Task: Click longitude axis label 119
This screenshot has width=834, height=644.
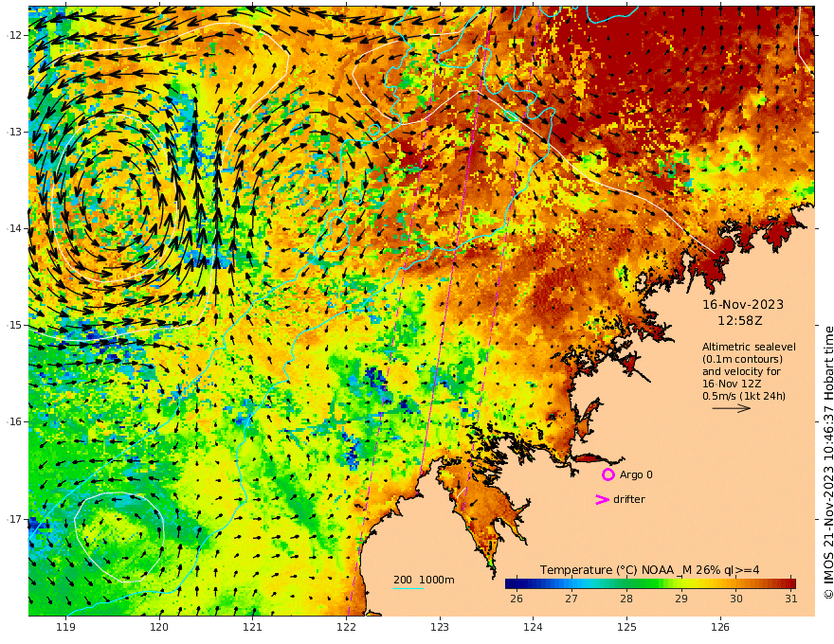Action: tap(65, 628)
